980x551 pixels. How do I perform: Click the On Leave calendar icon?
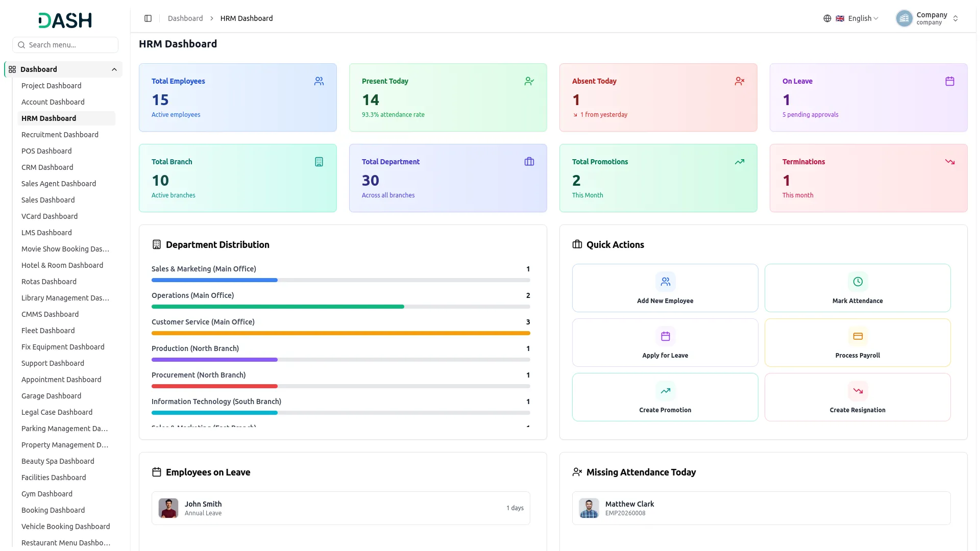949,81
